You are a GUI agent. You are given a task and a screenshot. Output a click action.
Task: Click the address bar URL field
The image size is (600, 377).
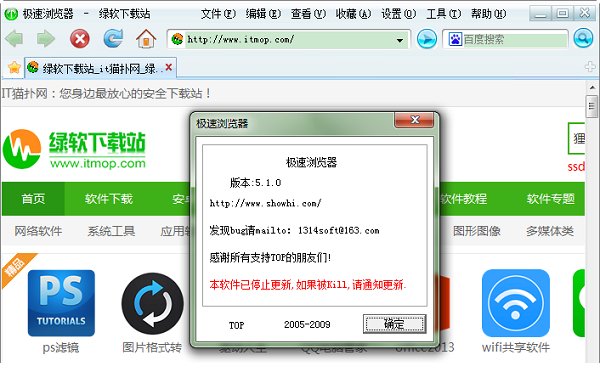point(289,39)
